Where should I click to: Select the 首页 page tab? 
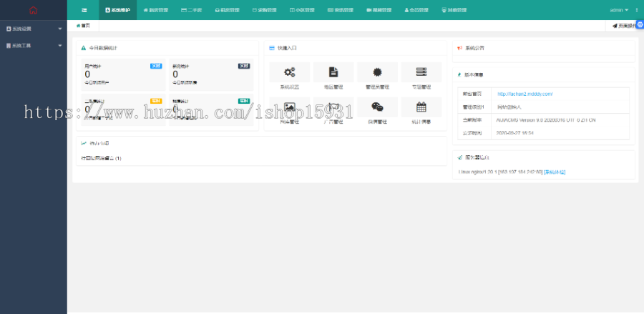point(84,26)
